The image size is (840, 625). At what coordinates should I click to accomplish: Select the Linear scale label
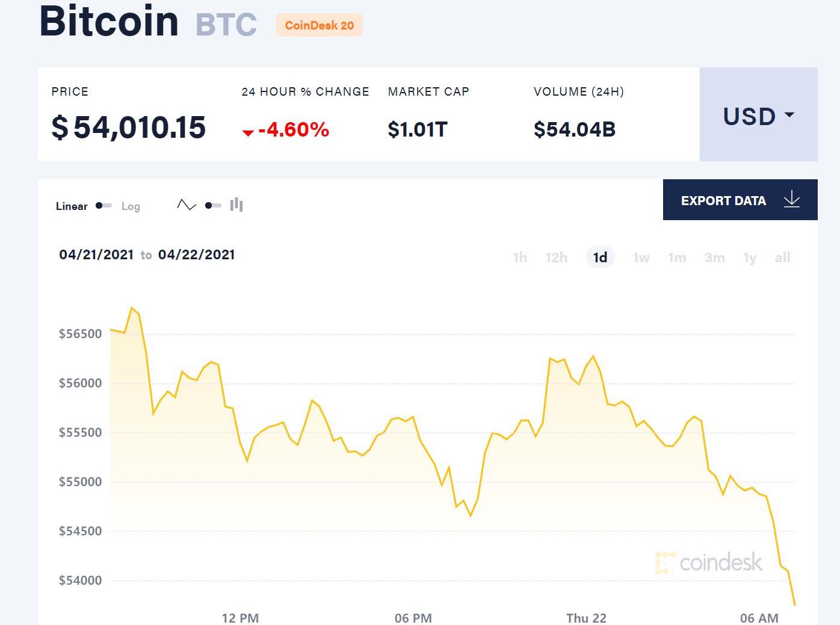[72, 206]
